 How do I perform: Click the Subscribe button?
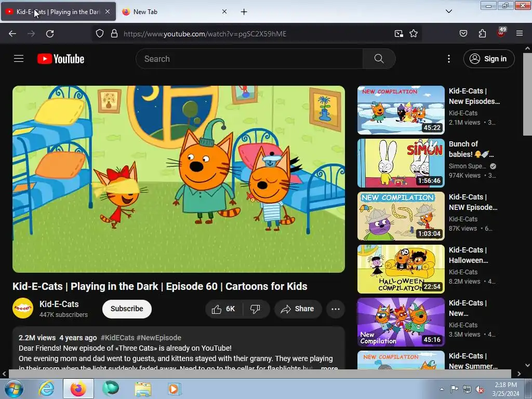point(127,309)
